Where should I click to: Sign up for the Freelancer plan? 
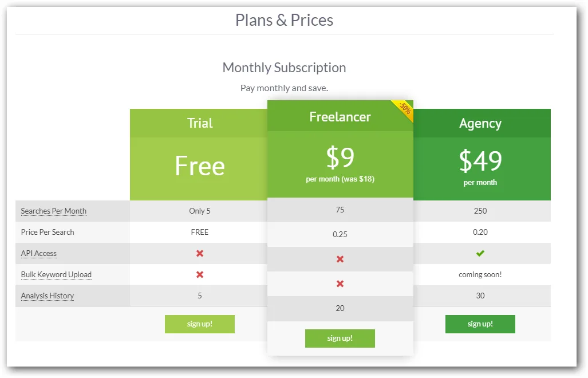point(340,338)
